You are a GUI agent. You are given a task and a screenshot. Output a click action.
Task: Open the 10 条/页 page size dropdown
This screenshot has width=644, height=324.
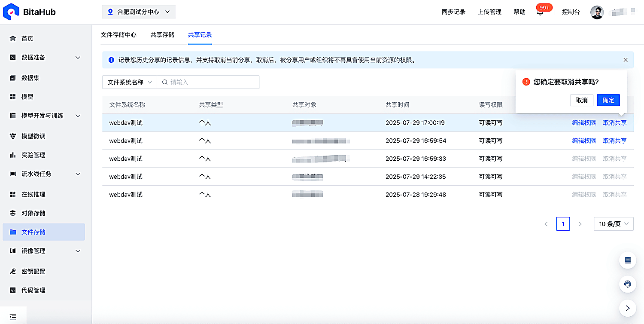point(614,224)
